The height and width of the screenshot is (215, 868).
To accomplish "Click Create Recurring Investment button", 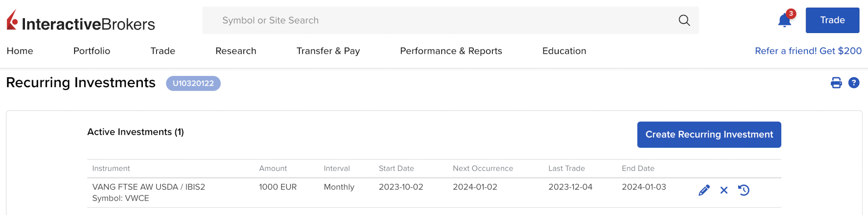I will tap(709, 135).
